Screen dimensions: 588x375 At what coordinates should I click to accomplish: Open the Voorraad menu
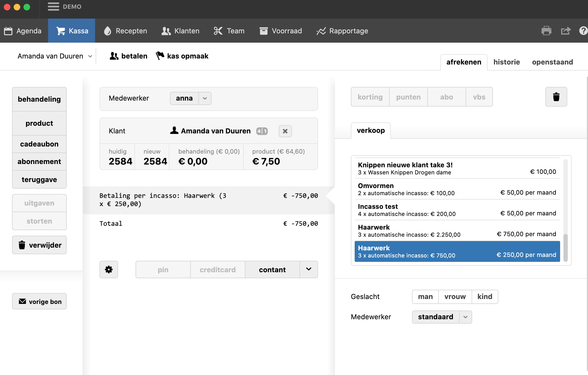281,31
